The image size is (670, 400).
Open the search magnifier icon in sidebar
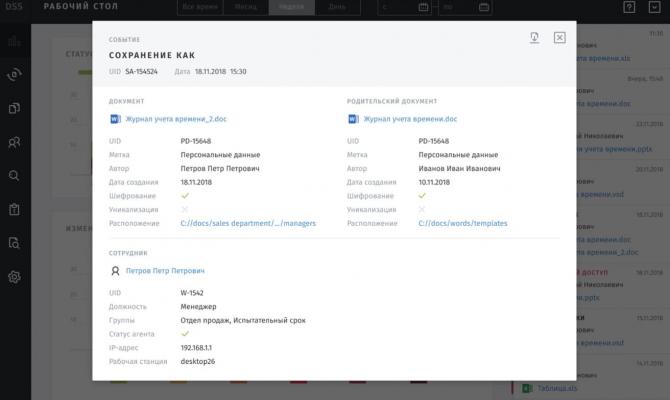(14, 175)
